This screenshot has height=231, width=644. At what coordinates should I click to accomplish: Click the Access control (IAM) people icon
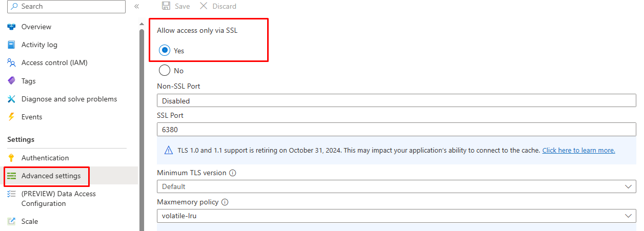(11, 62)
